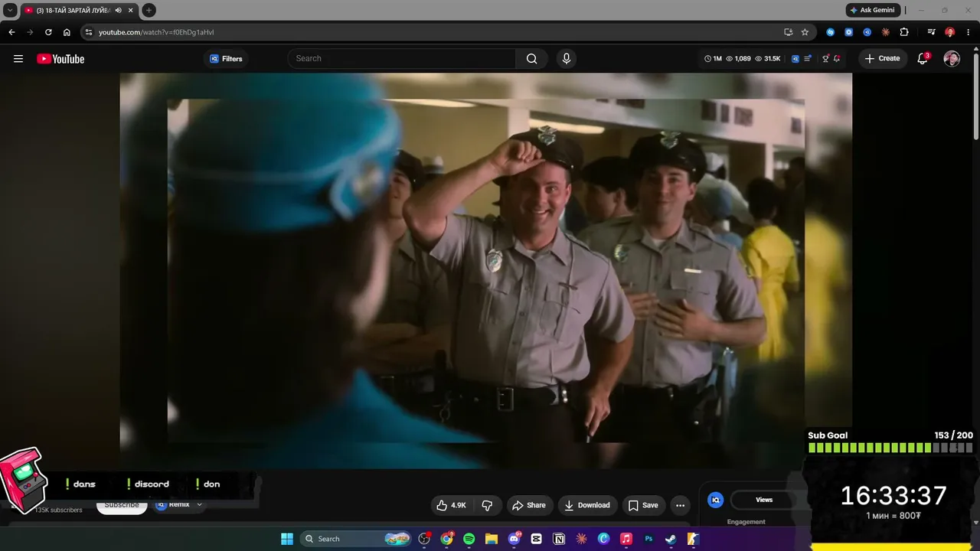
Task: Click Ask Gemini button
Action: 873,10
